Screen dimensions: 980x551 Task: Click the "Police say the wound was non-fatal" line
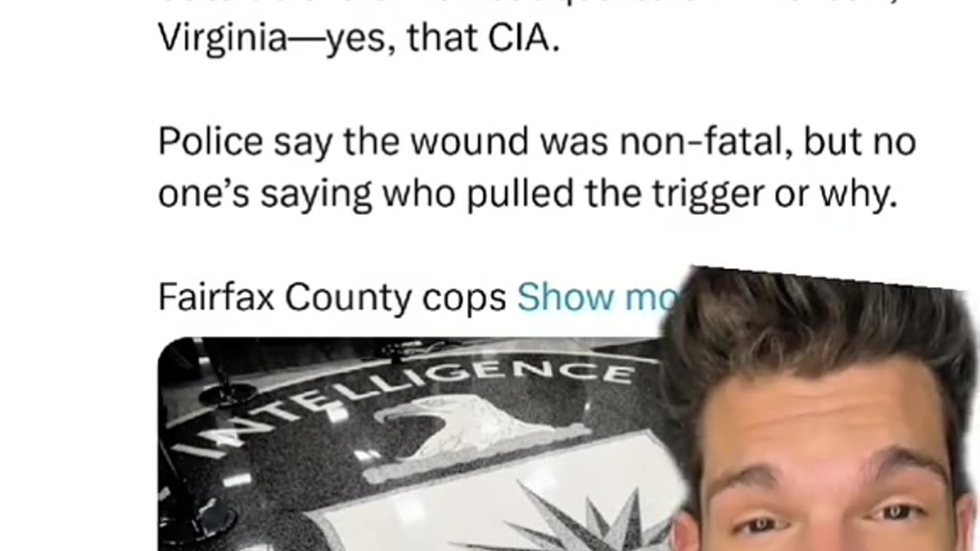(475, 142)
